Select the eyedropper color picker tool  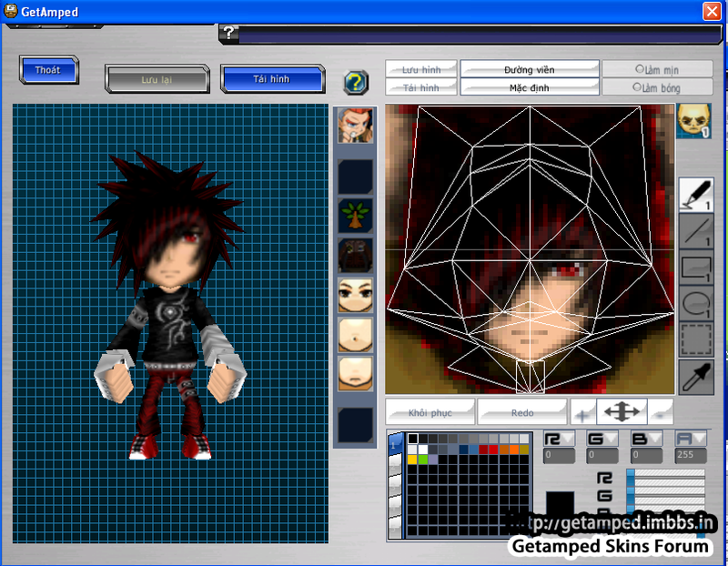click(696, 377)
